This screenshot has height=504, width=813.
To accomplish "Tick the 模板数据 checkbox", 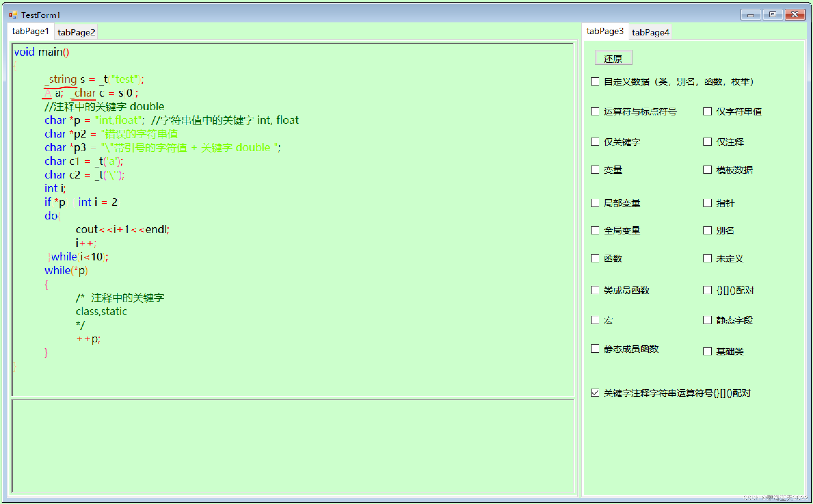I will 707,170.
